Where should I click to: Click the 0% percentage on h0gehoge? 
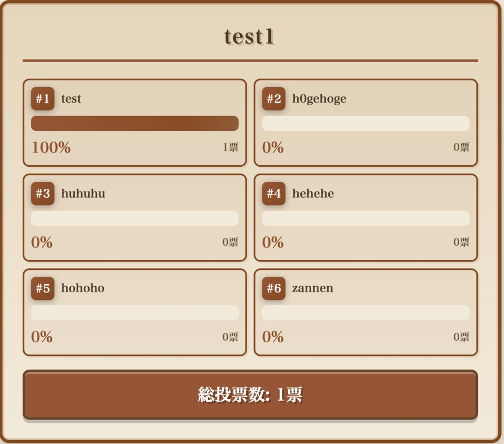coord(273,148)
